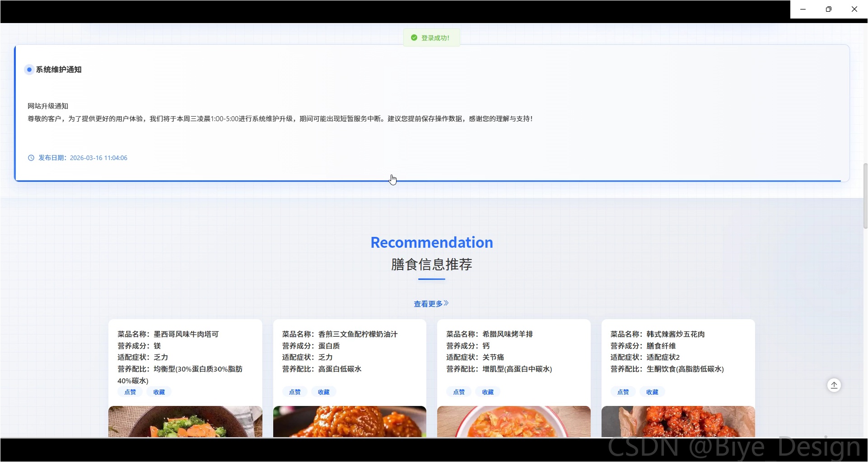Like the 墨西哥风味牛肉塔可 dish with 点赞
868x462 pixels.
point(130,392)
